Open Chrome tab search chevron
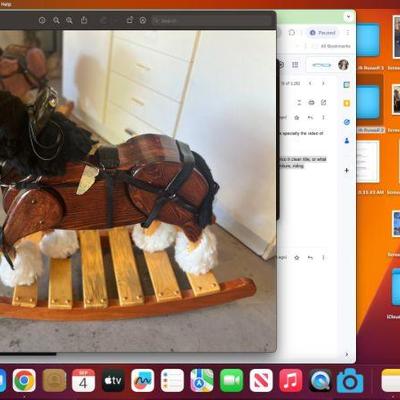 [348, 16]
